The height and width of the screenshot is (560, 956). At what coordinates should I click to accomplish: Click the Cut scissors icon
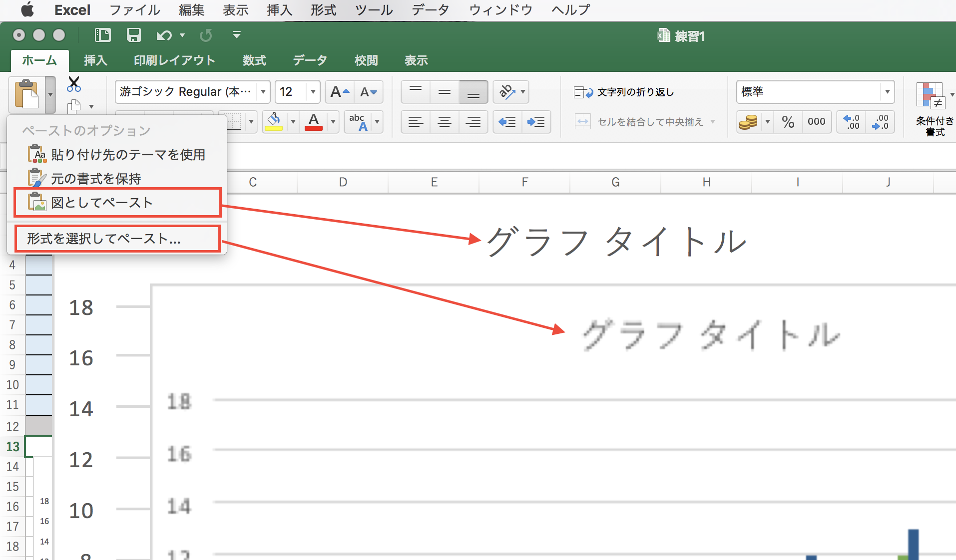click(74, 84)
